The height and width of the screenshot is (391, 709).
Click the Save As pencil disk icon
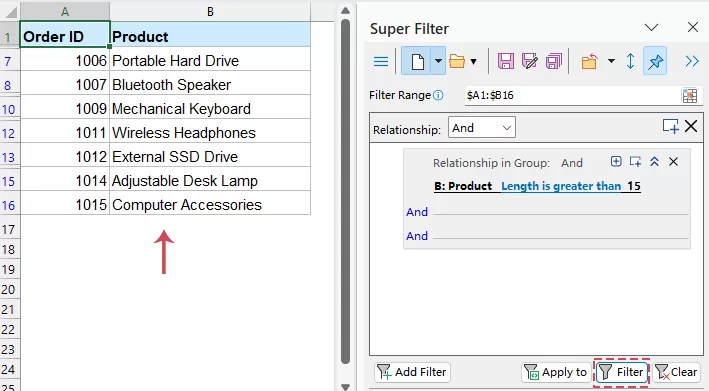[x=529, y=61]
